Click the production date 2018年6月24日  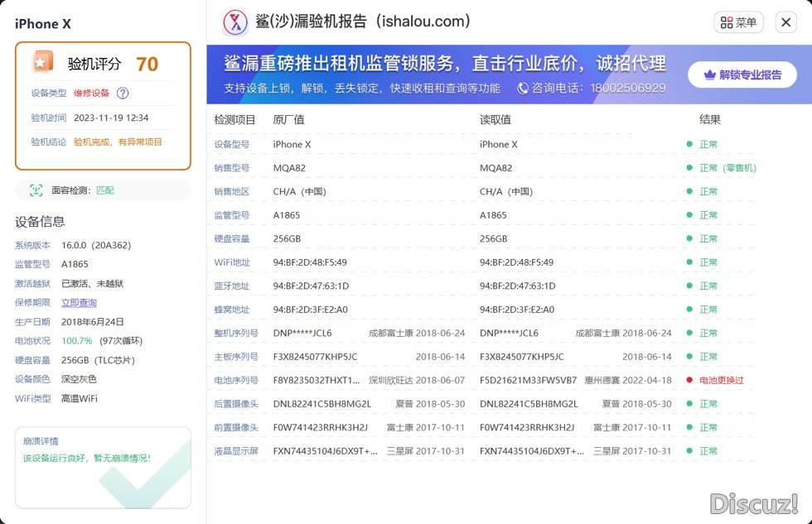click(x=93, y=322)
